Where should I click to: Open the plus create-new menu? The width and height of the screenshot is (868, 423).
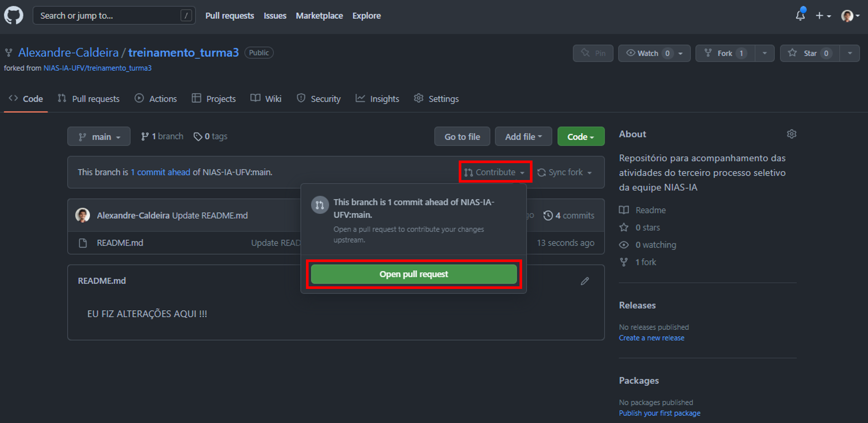(823, 16)
